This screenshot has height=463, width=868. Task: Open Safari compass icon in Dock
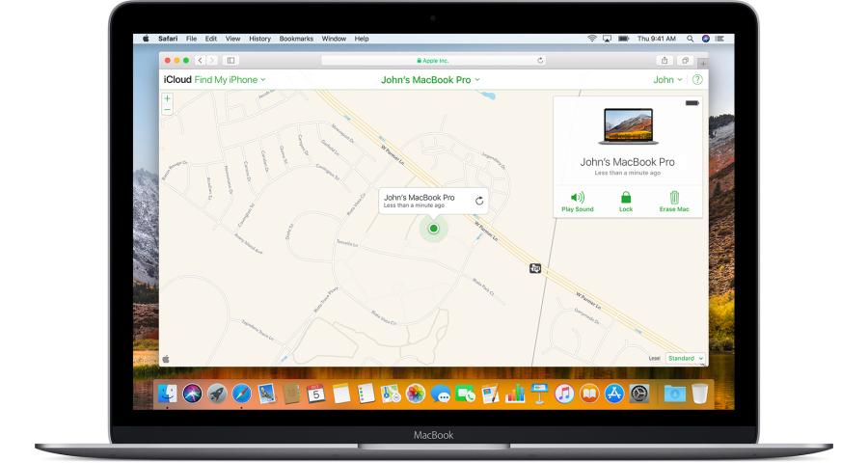(x=242, y=394)
